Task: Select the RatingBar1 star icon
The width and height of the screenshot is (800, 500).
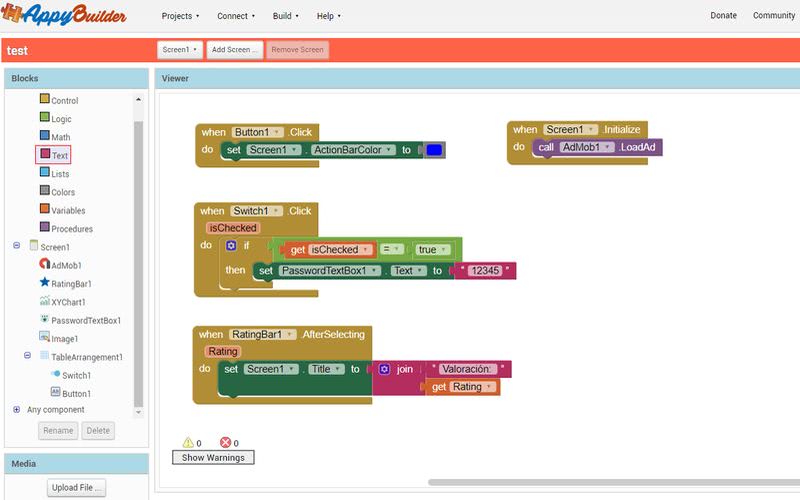Action: coord(44,282)
